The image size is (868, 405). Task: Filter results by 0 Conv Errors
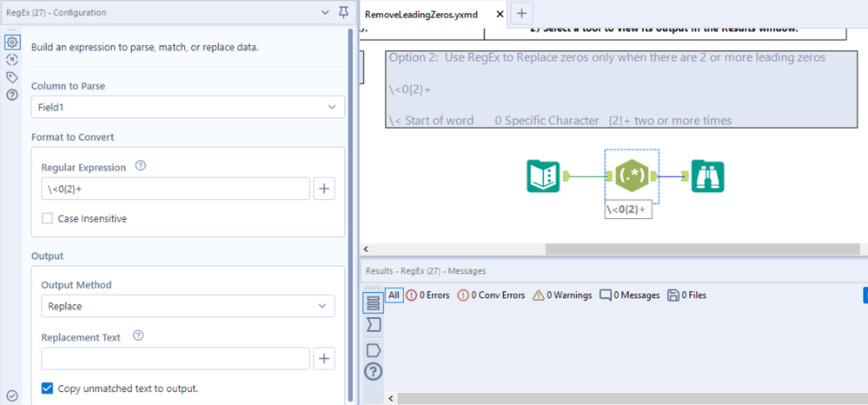pyautogui.click(x=490, y=295)
